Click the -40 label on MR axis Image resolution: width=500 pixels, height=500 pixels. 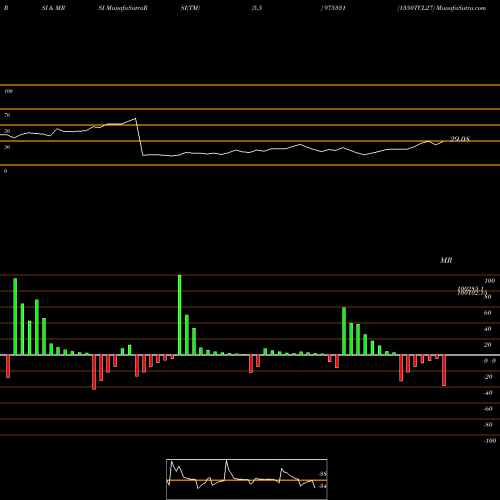(x=488, y=393)
